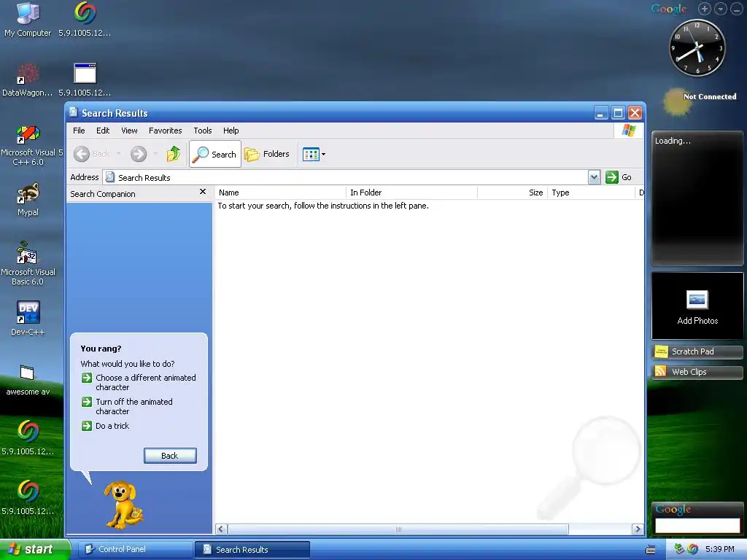
Task: Click the horizontal scrollbar right arrow
Action: (638, 529)
